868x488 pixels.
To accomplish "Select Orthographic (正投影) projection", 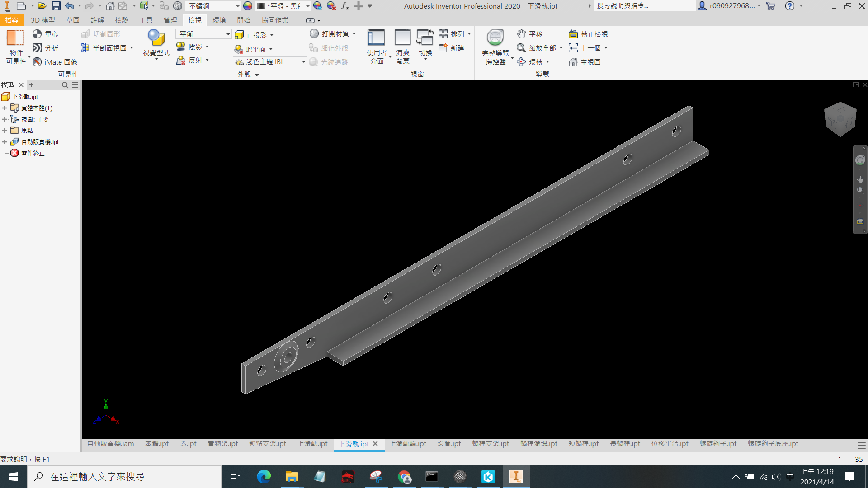I will pos(254,35).
